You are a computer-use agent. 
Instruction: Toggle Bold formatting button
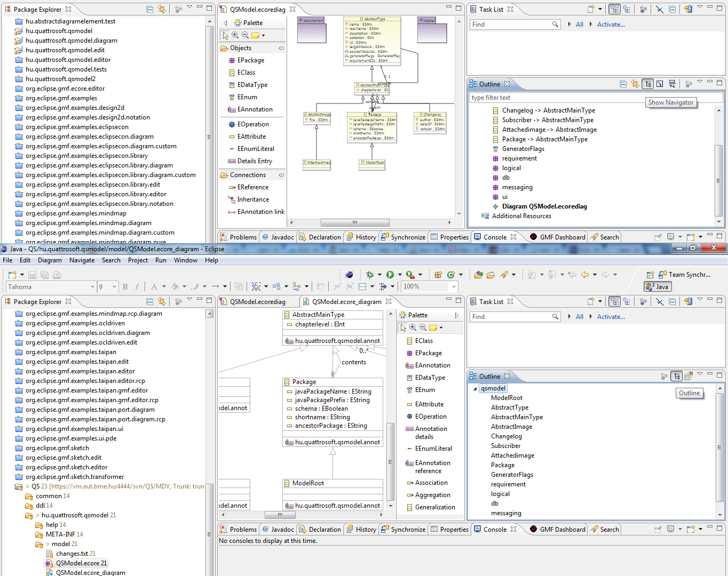click(x=125, y=286)
